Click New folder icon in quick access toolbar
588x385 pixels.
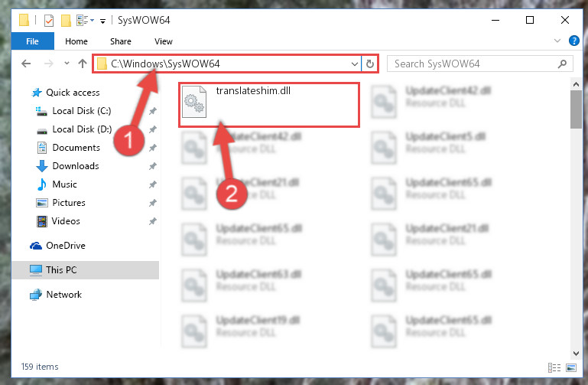66,20
